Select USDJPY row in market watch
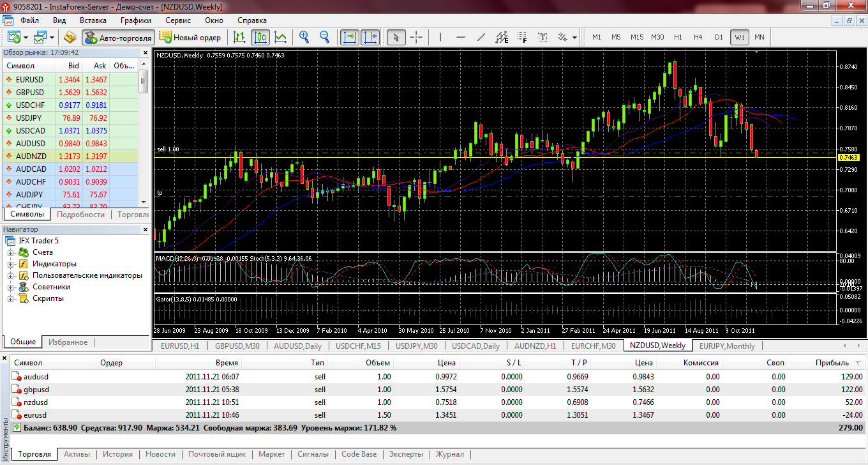868x465 pixels. coord(70,118)
